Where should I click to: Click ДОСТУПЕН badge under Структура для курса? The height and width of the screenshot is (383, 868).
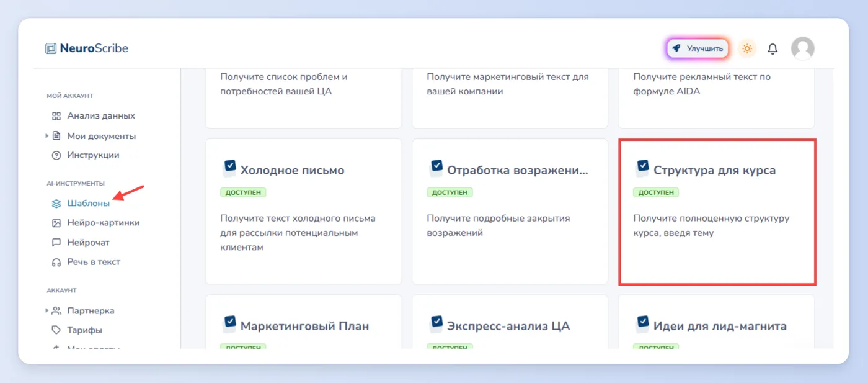point(656,192)
